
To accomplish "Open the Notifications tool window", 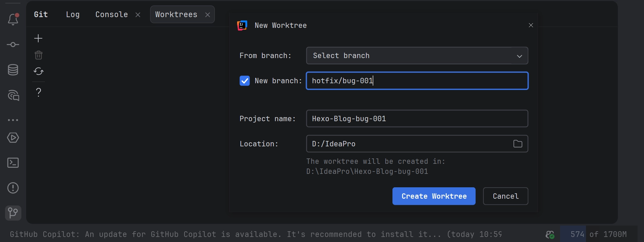I will coord(13,19).
